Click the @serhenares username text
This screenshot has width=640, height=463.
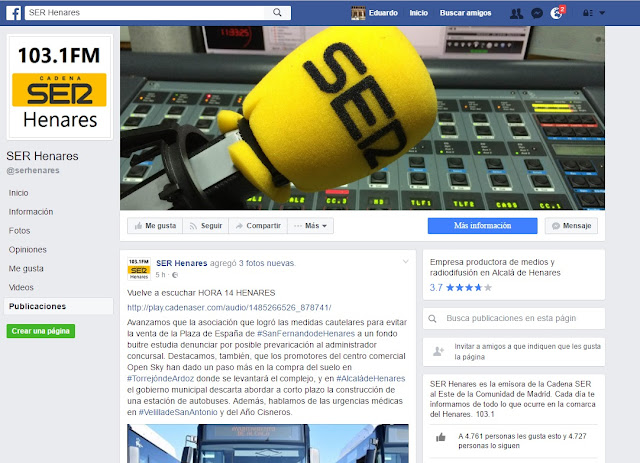33,170
